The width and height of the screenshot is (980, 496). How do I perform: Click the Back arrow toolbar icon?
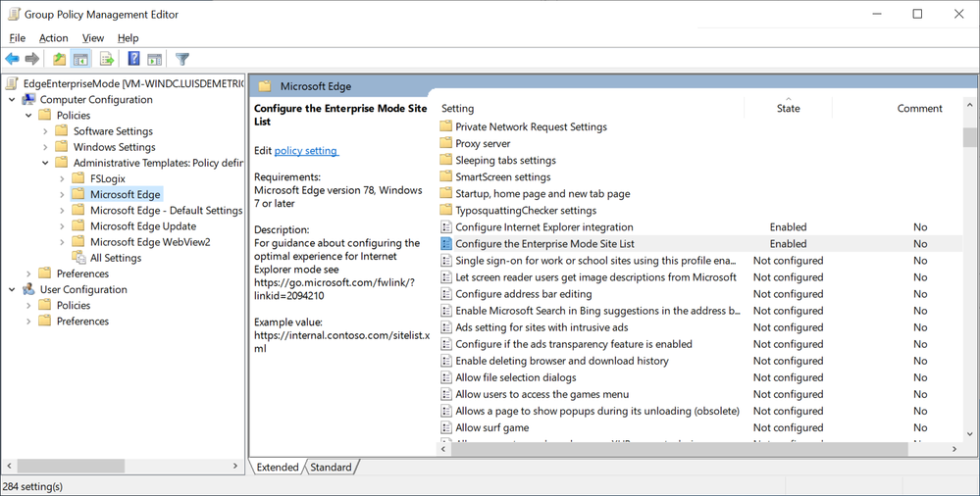click(x=12, y=59)
